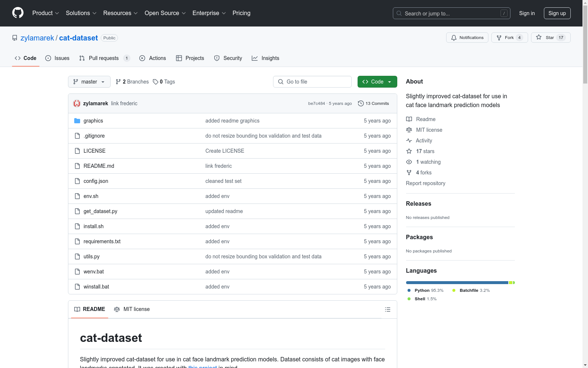The height and width of the screenshot is (368, 588).
Task: Click the commits history clock icon
Action: [x=361, y=103]
